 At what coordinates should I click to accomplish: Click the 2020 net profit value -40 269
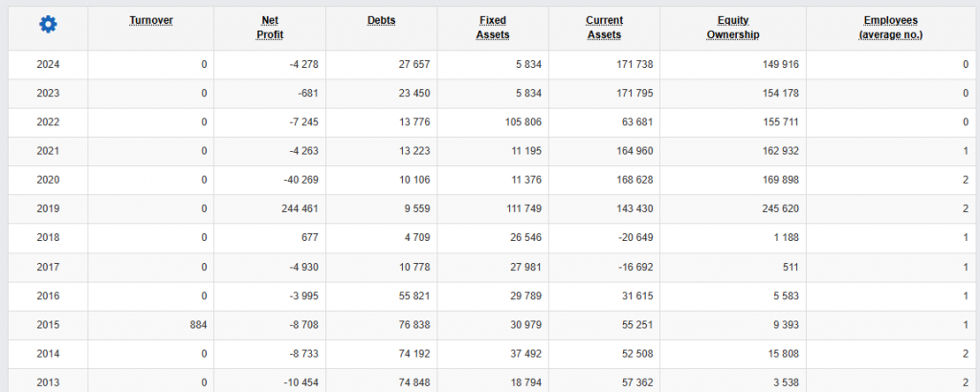[x=301, y=181]
